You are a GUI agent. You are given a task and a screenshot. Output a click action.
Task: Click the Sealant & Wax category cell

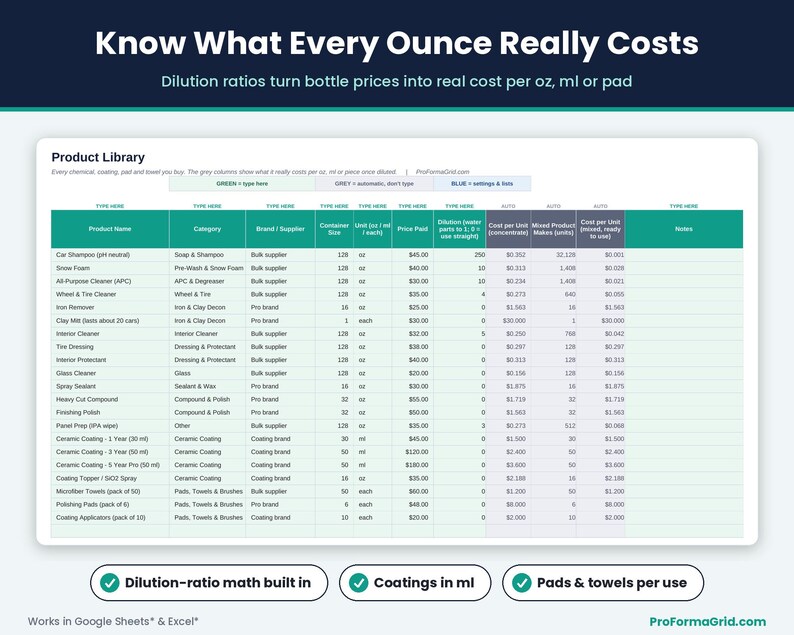coord(207,386)
